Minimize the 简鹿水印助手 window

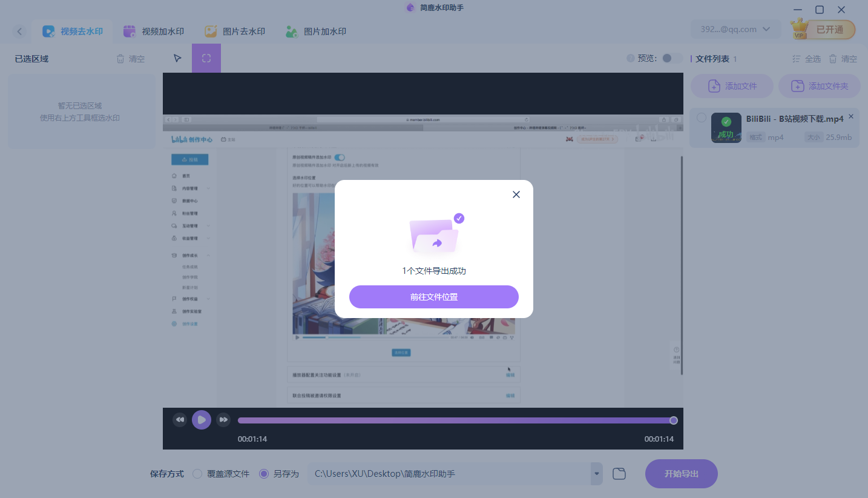[x=798, y=10]
